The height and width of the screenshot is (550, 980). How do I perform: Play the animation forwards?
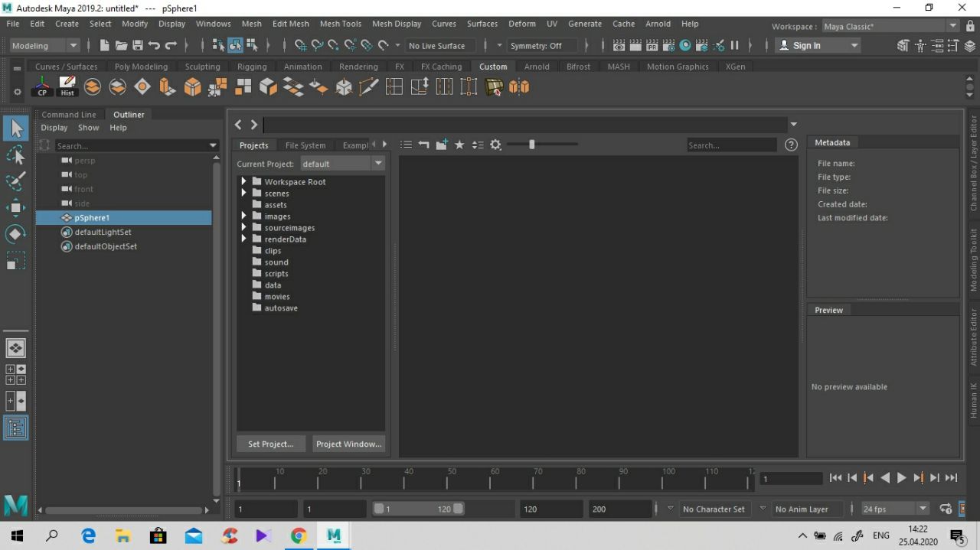(901, 478)
